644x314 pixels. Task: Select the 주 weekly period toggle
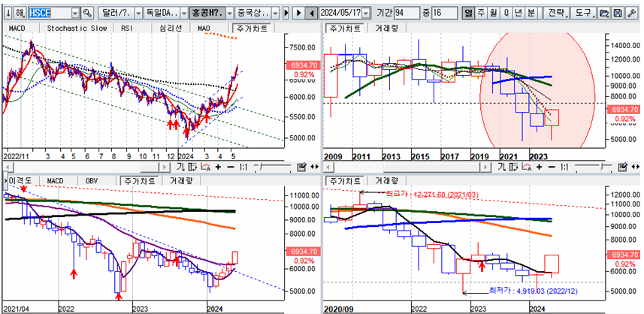480,13
